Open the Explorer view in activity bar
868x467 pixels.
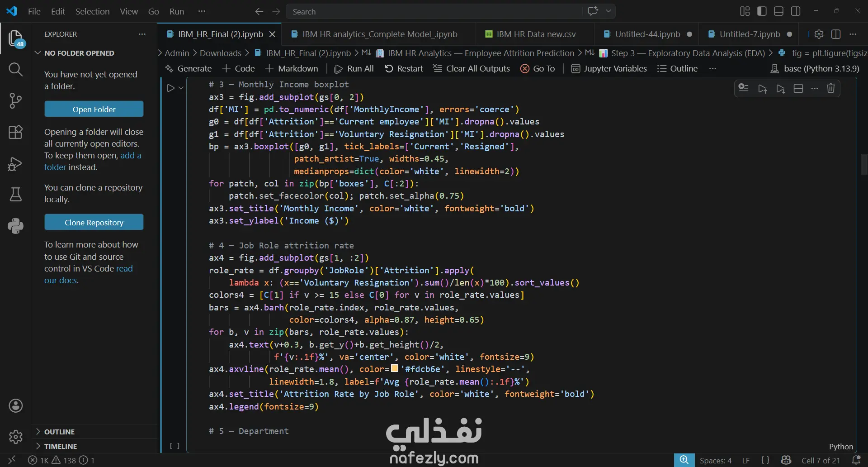click(16, 38)
